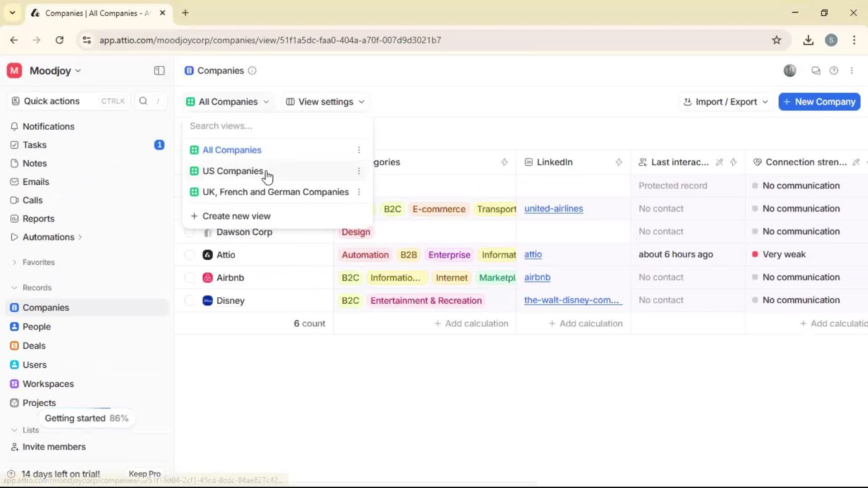Select the Disney row checkbox

[x=190, y=300]
